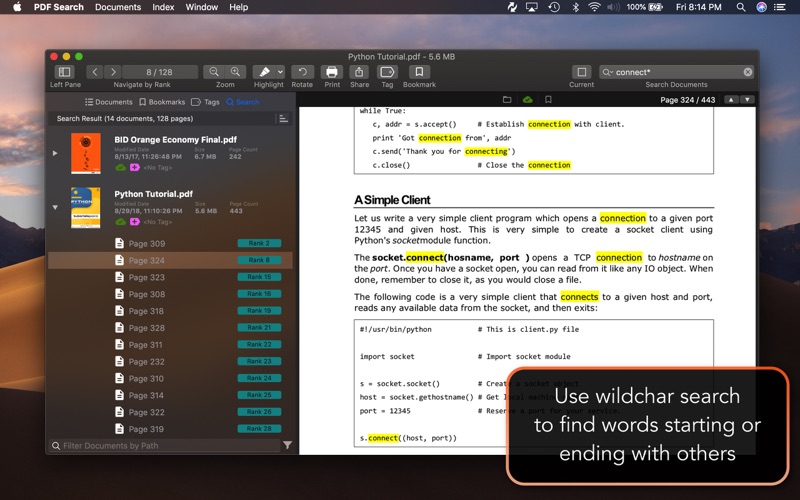Viewport: 800px width, 500px height.
Task: Open Page 308 search result
Action: coord(170,294)
